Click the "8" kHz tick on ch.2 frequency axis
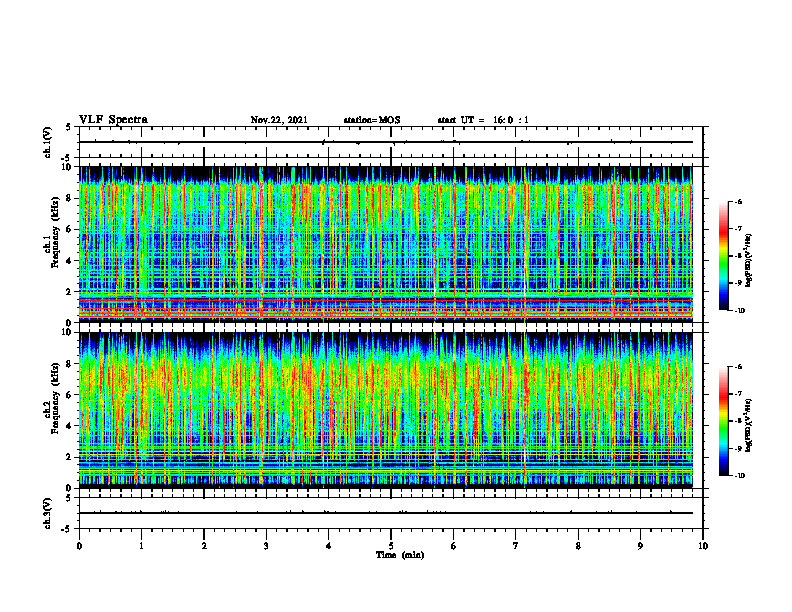 coord(70,364)
